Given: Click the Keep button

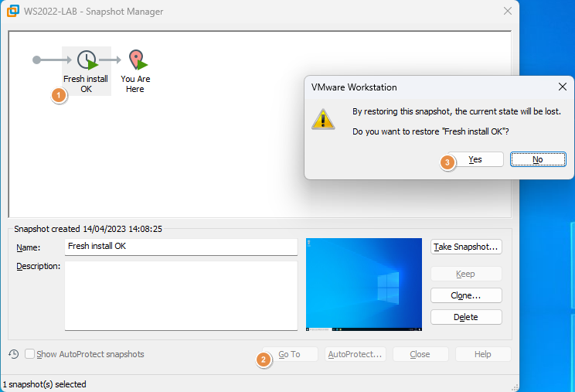Looking at the screenshot, I should (466, 274).
